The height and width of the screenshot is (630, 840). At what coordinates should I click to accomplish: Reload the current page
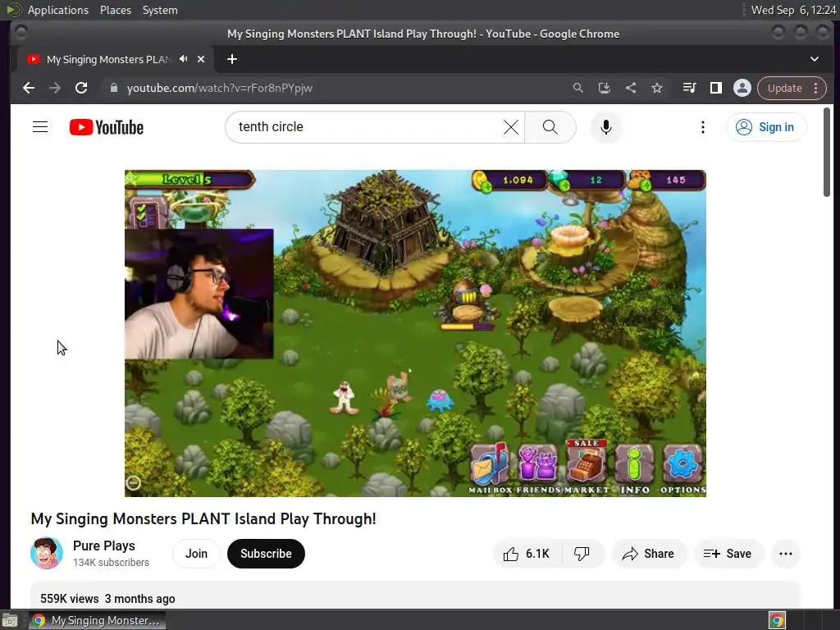click(81, 88)
